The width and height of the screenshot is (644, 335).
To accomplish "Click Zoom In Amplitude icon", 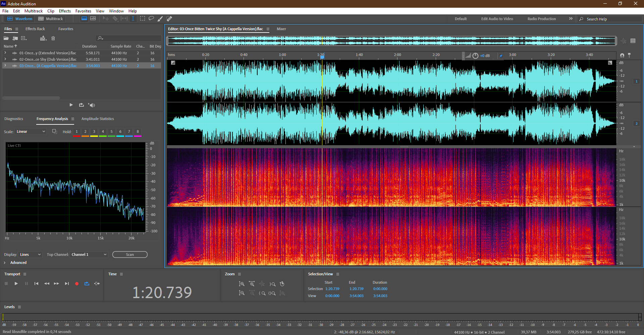I will 241,284.
